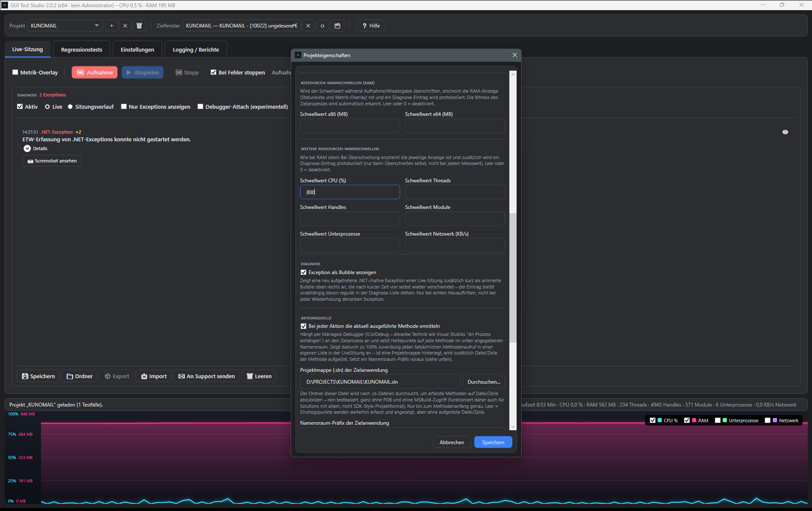Viewport: 812px width, 511px height.
Task: Click Schwellwert CPU (%) field
Action: tap(350, 192)
